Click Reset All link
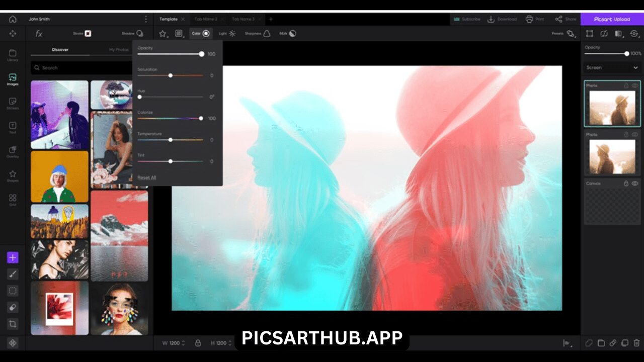Image resolution: width=644 pixels, height=362 pixels. tap(147, 177)
